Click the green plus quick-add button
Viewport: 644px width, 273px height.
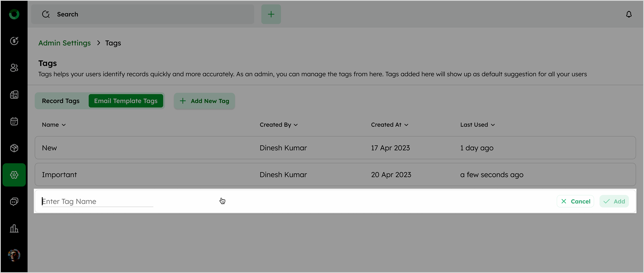pyautogui.click(x=271, y=14)
